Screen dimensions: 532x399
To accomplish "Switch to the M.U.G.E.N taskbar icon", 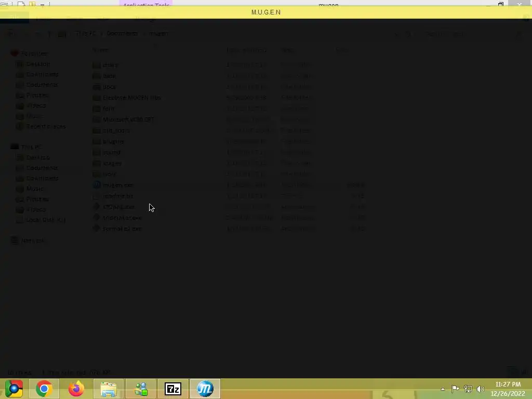I will [x=205, y=389].
